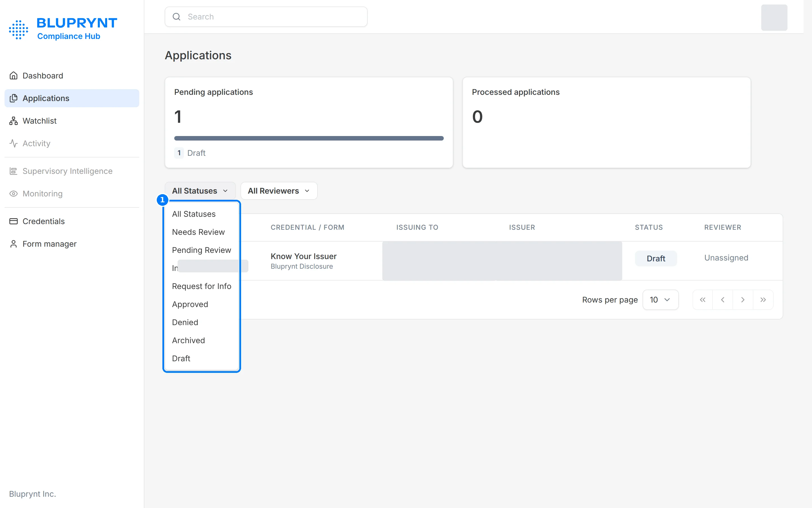Select Approved status option
This screenshot has width=812, height=508.
click(x=202, y=305)
